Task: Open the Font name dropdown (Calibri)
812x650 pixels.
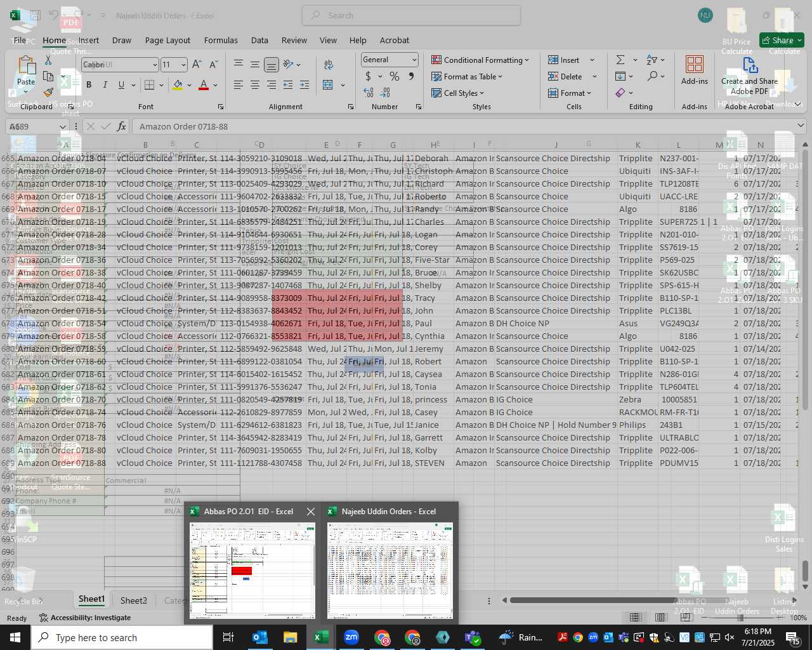Action: 154,65
